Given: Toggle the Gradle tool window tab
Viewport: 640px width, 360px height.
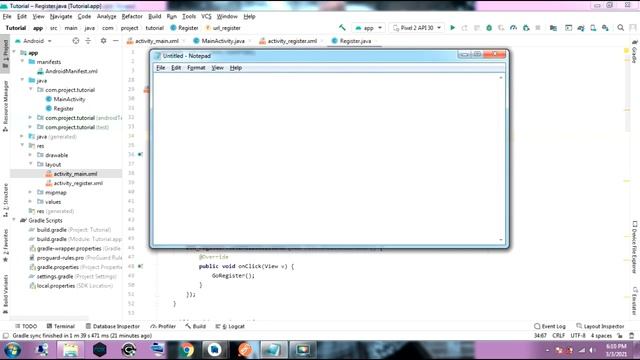Looking at the screenshot, I should (x=634, y=51).
